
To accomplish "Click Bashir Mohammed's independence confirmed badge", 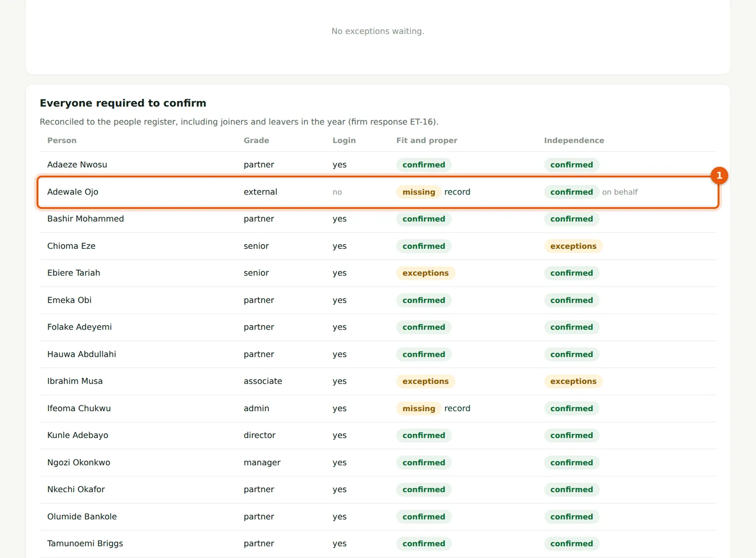I will pos(572,219).
